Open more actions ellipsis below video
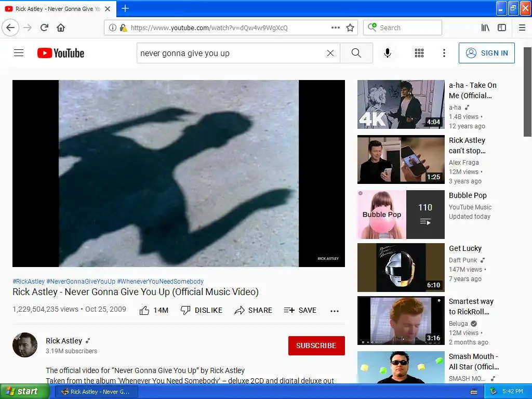The height and width of the screenshot is (399, 532). click(x=335, y=311)
